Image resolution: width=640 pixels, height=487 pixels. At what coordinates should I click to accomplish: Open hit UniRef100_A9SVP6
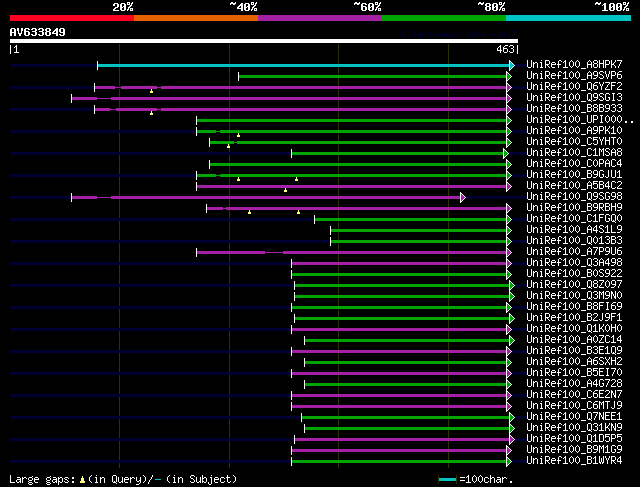point(574,76)
